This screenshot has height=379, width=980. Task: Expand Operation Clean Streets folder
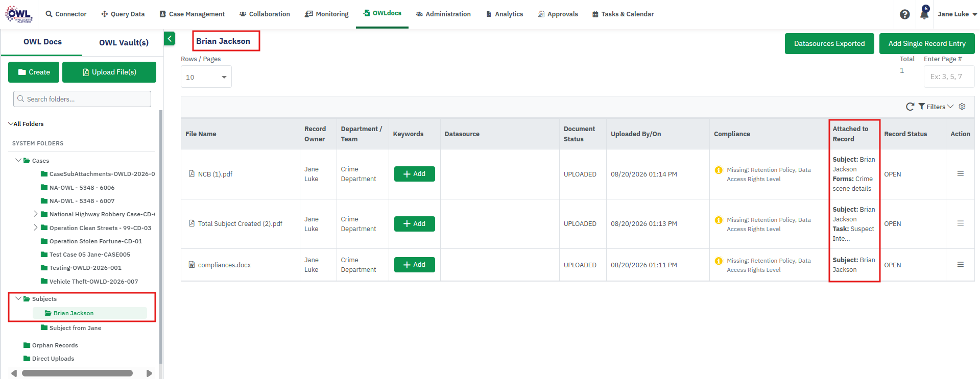(36, 228)
